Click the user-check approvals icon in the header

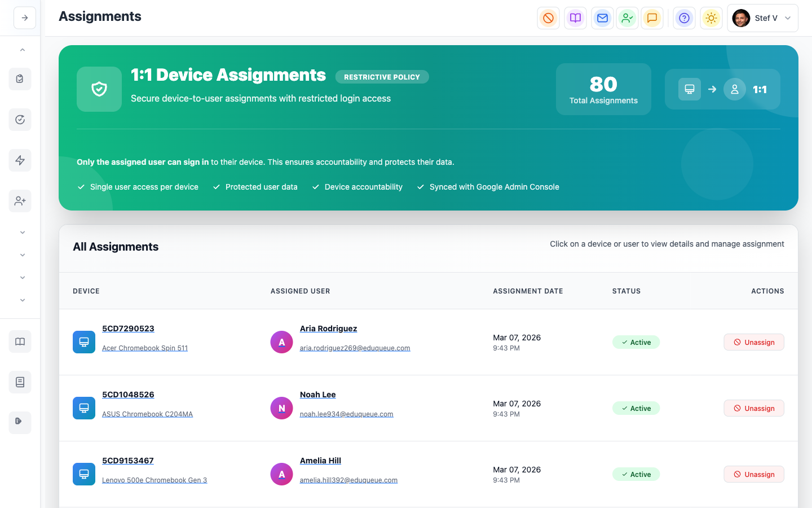coord(627,17)
